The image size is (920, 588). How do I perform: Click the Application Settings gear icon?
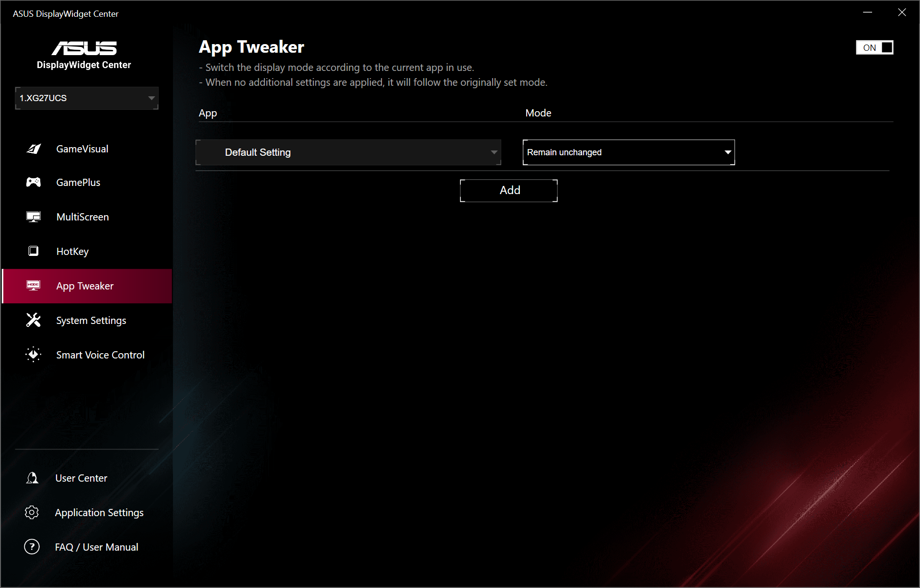tap(32, 512)
